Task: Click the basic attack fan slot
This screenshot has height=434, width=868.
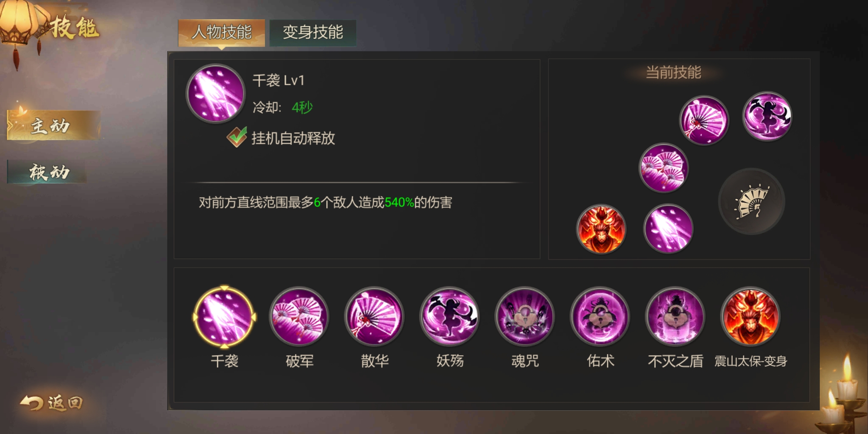Action: coord(751,202)
